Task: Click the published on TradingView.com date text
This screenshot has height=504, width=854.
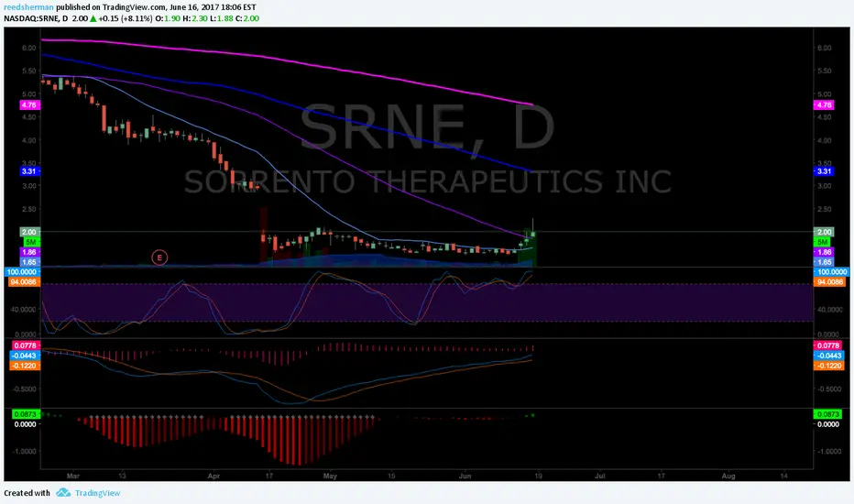Action: coord(157,7)
